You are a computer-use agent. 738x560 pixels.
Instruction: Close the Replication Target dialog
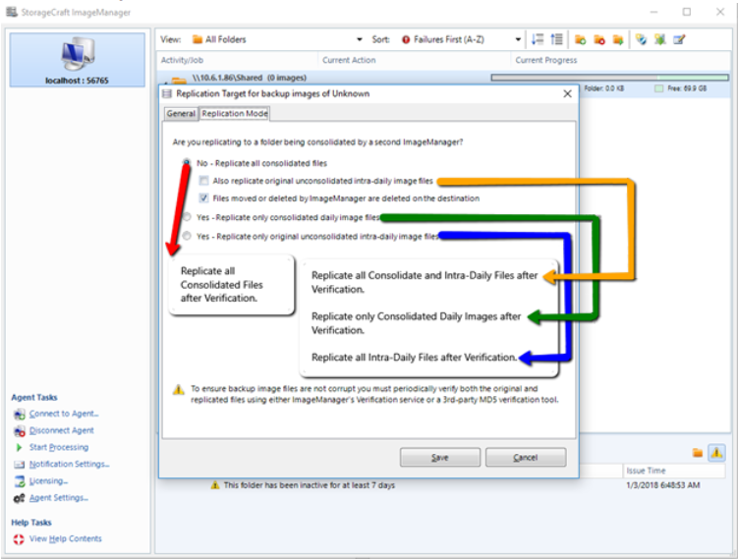click(568, 93)
